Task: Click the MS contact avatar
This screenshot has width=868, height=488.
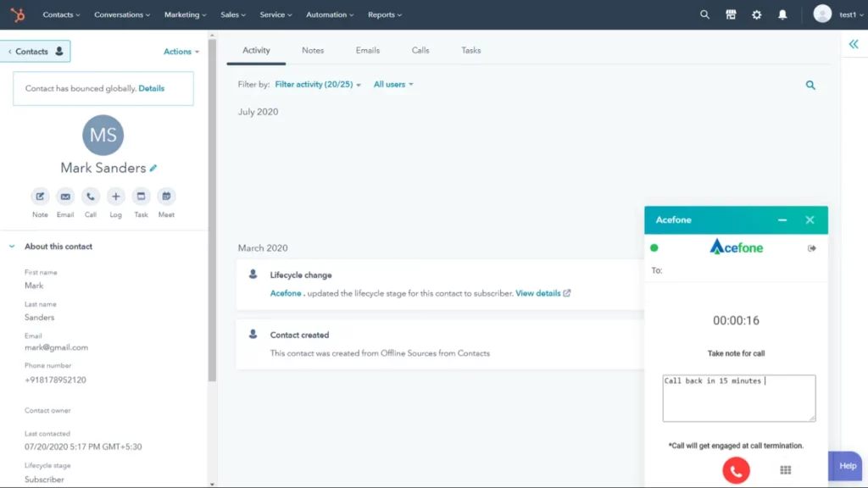Action: 103,135
